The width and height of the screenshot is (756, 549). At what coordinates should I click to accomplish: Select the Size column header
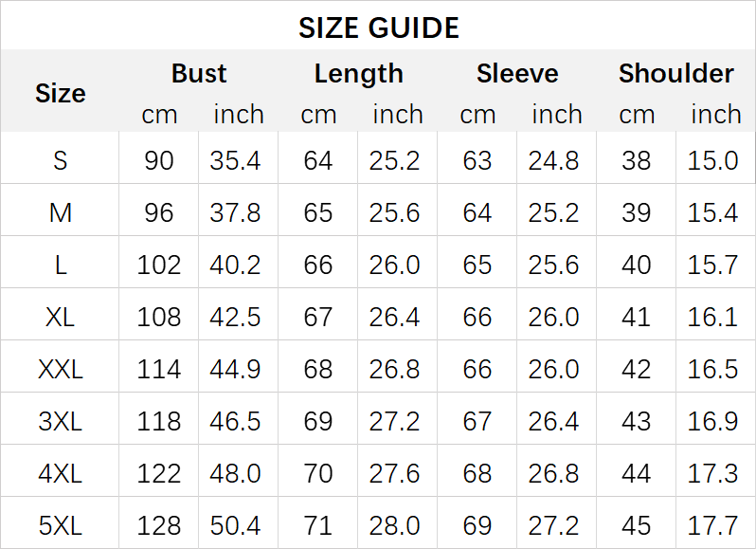click(60, 93)
